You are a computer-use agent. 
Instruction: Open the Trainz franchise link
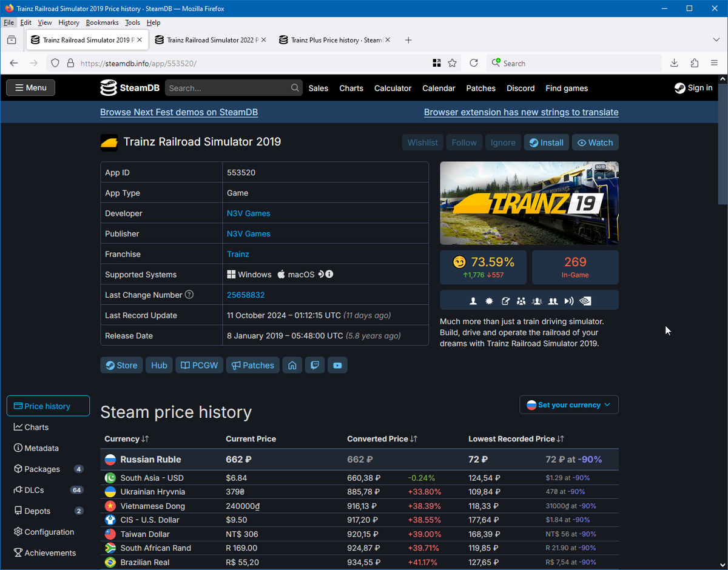click(238, 254)
